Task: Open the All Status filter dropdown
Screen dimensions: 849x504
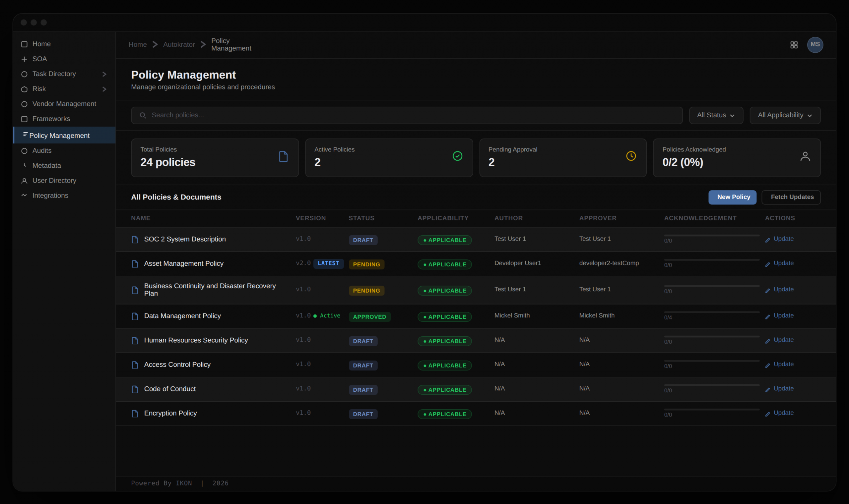Action: pyautogui.click(x=715, y=115)
